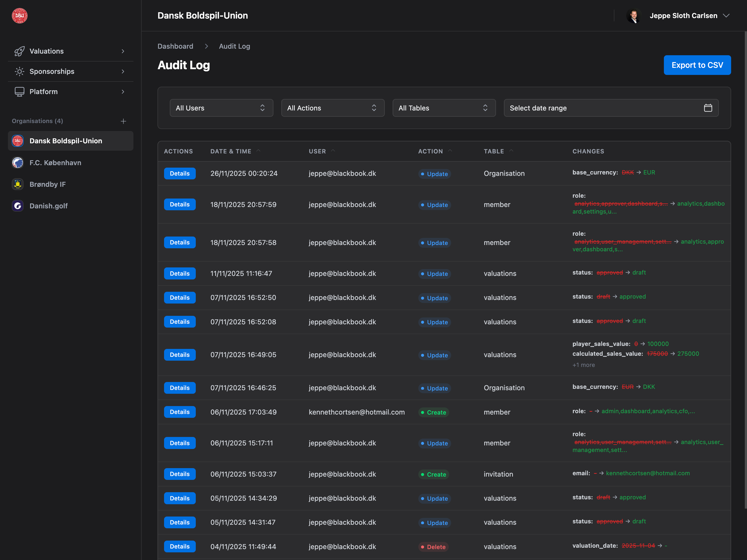Click the F.C. København club logo
This screenshot has width=747, height=560.
[x=17, y=163]
